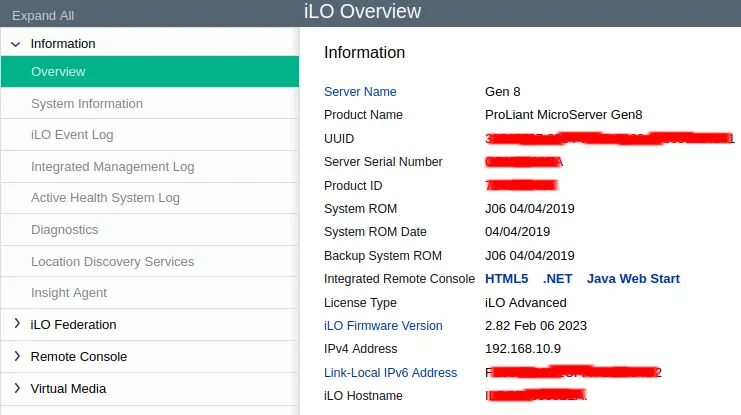Launch the .NET remote console
This screenshot has width=741, height=415.
tap(558, 279)
